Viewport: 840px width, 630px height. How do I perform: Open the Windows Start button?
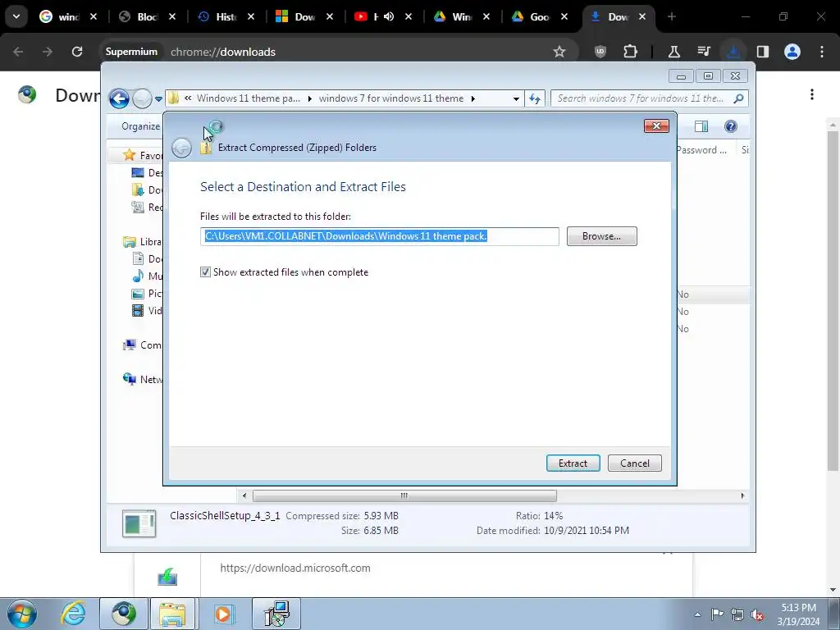pos(22,614)
